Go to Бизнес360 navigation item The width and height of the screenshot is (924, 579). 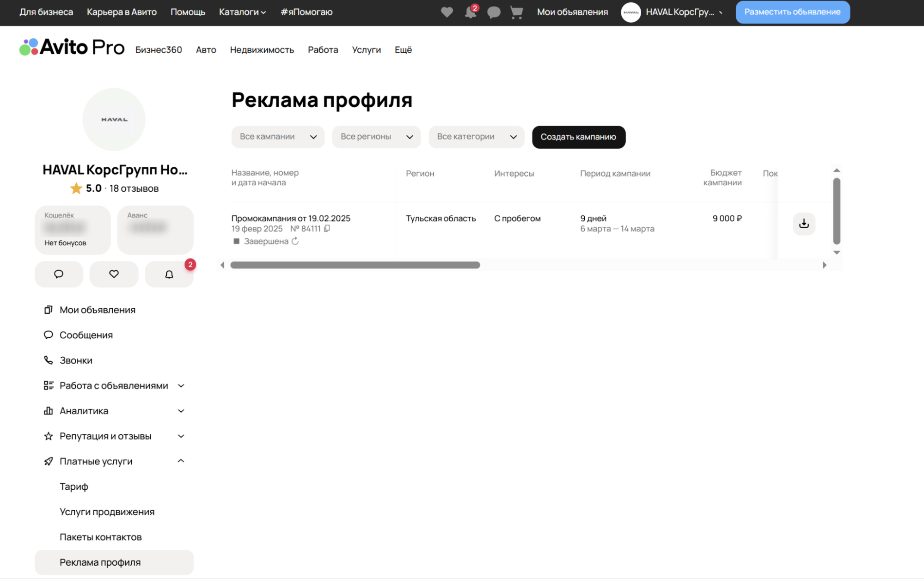[x=159, y=50]
